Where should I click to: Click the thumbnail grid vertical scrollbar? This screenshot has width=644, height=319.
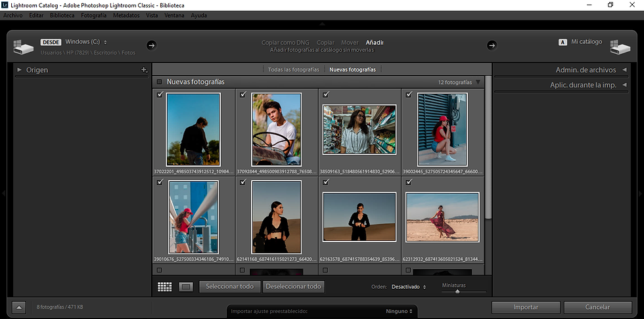coord(488,147)
